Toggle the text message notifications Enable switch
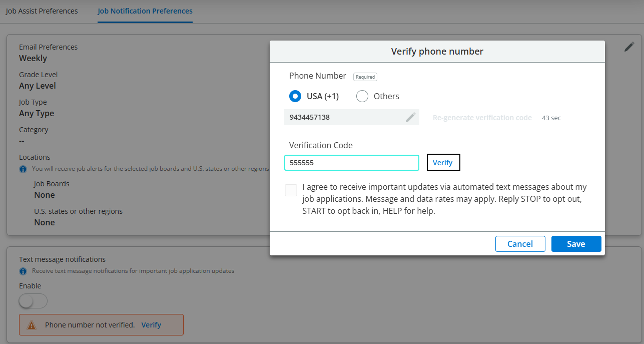Screen dimensions: 644x344 (33, 301)
